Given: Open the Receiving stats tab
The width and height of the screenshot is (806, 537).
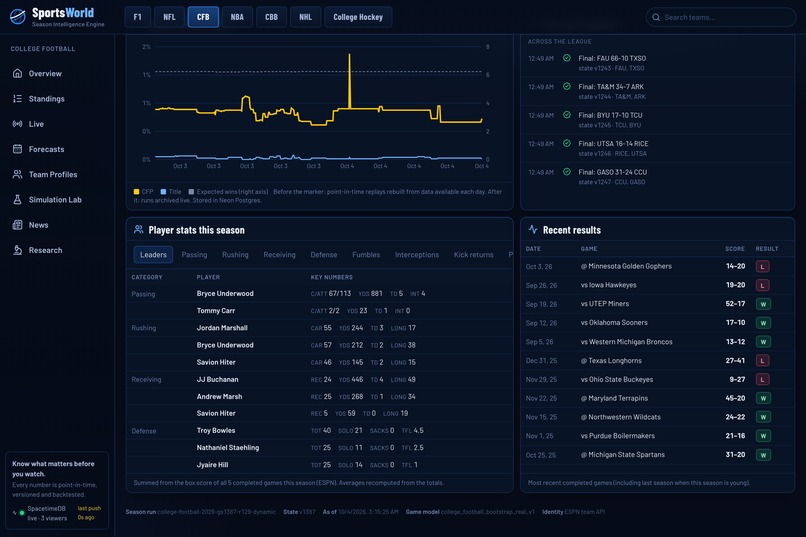Looking at the screenshot, I should point(279,254).
